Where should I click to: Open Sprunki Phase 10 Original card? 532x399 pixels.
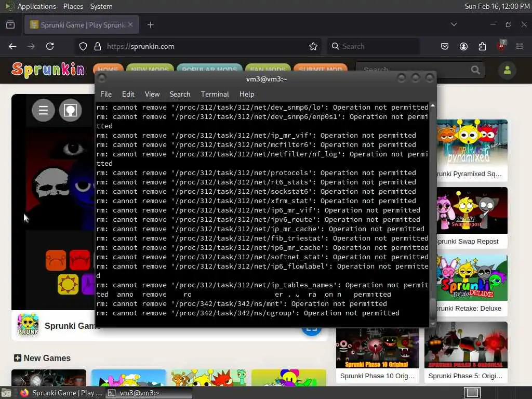[377, 352]
